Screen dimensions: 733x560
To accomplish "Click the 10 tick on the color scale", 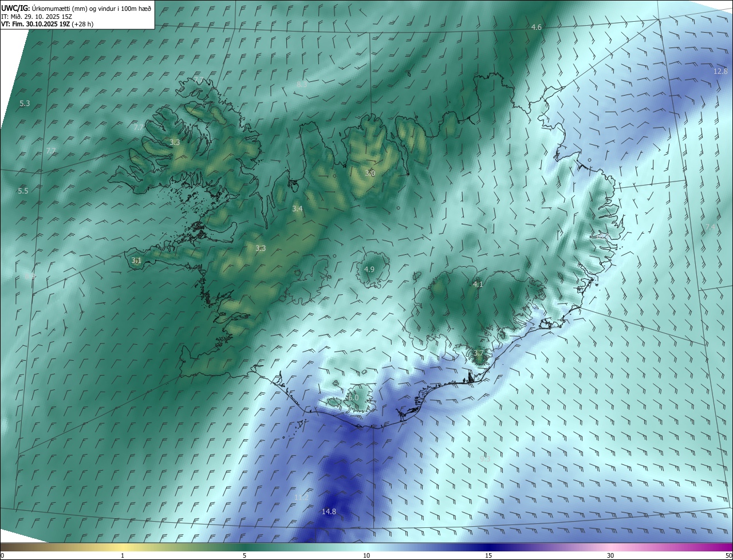I will (x=366, y=556).
